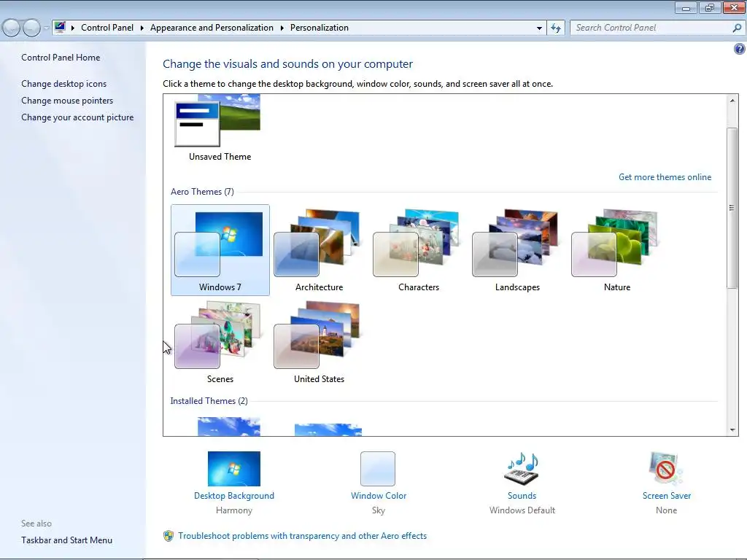
Task: Open the Sounds keyboard icon
Action: (522, 469)
